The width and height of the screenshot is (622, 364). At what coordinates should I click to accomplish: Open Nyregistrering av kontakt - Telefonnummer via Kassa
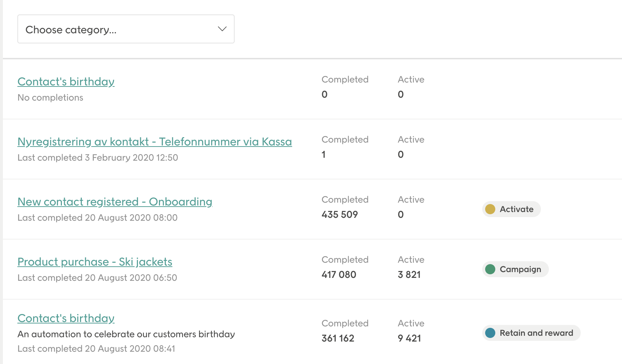pyautogui.click(x=155, y=142)
